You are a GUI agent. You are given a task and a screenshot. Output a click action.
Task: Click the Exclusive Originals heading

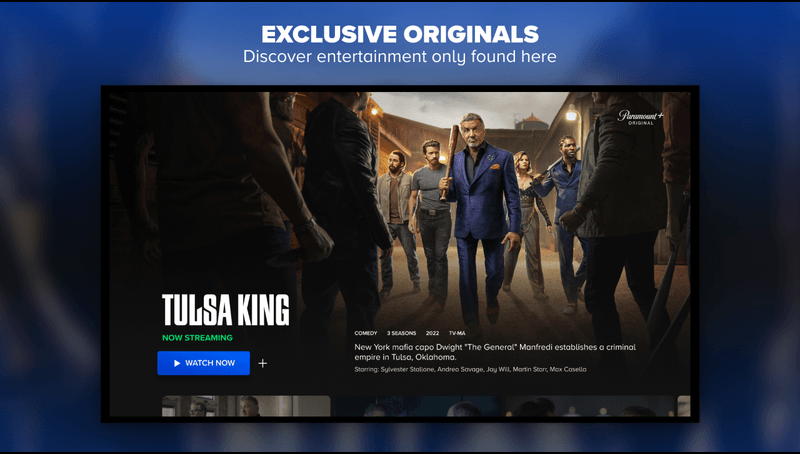pos(400,34)
